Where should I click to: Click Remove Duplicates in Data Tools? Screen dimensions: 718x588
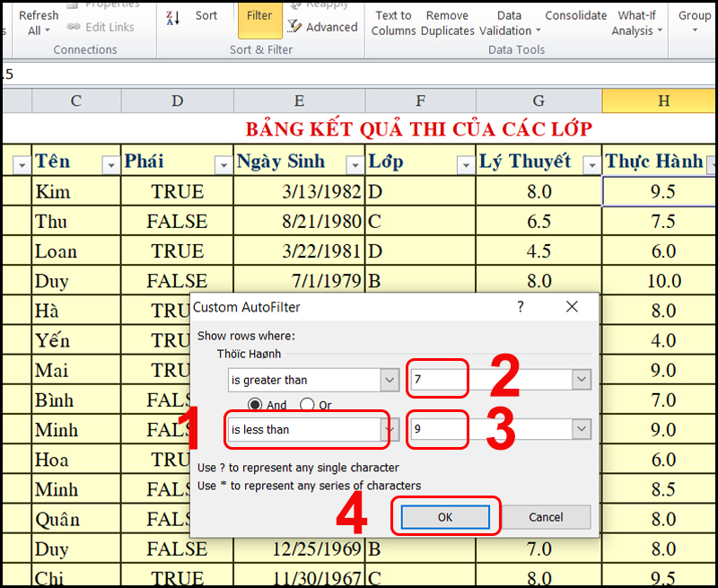448,22
